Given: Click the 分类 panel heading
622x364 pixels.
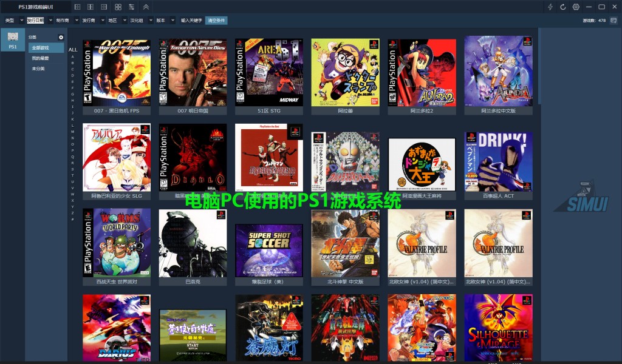Looking at the screenshot, I should point(32,37).
